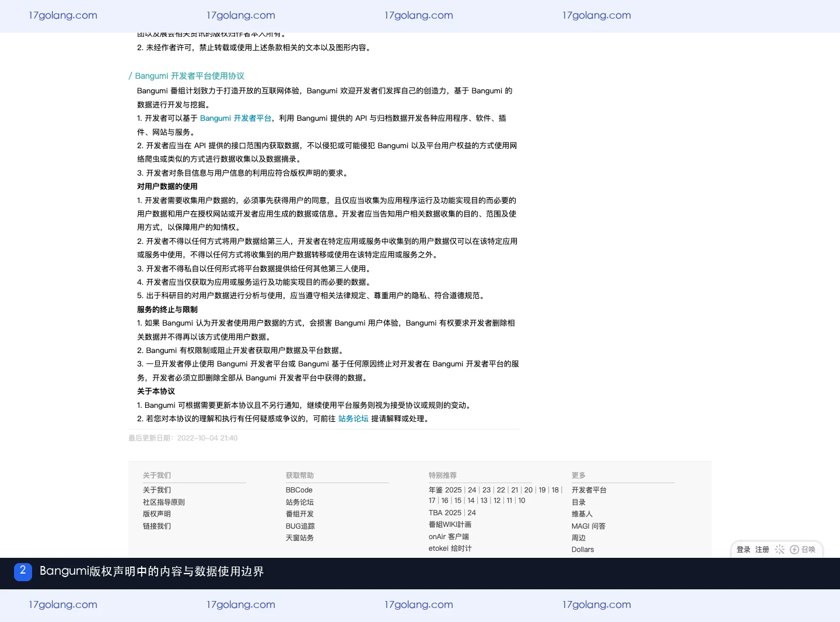This screenshot has height=622, width=840.
Task: Open the 登录 login link
Action: click(x=744, y=550)
